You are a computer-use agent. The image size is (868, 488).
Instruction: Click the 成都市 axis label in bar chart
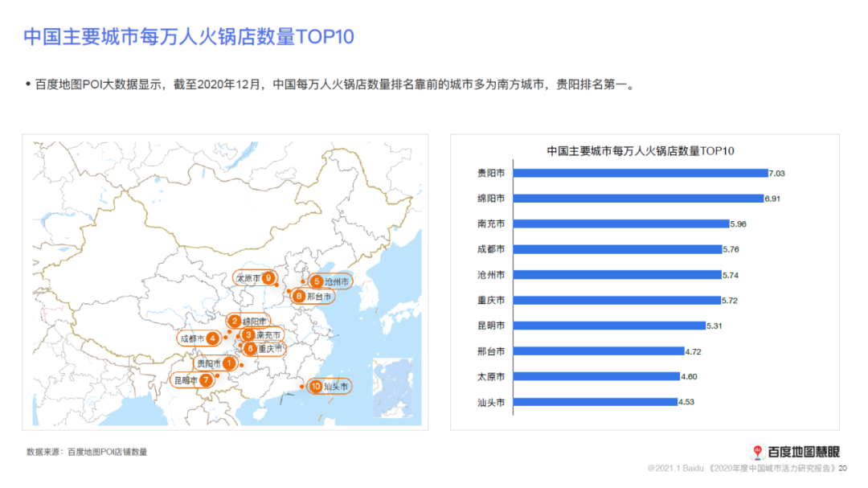pyautogui.click(x=490, y=249)
